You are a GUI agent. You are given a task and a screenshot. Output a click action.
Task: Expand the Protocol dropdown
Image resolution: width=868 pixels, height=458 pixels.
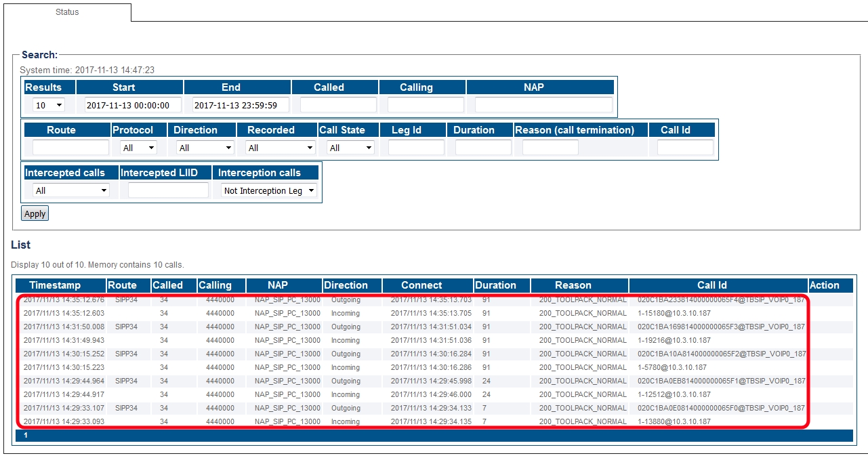(x=138, y=148)
